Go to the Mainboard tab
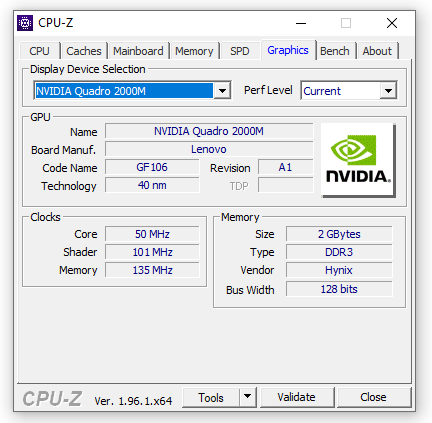This screenshot has width=432, height=423. (x=138, y=51)
